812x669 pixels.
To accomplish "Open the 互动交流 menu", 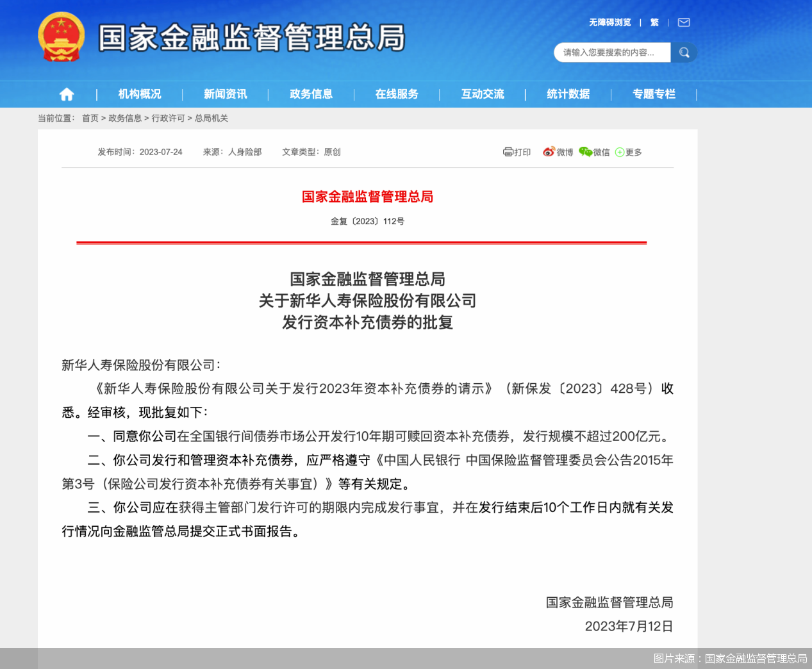I will click(x=483, y=94).
